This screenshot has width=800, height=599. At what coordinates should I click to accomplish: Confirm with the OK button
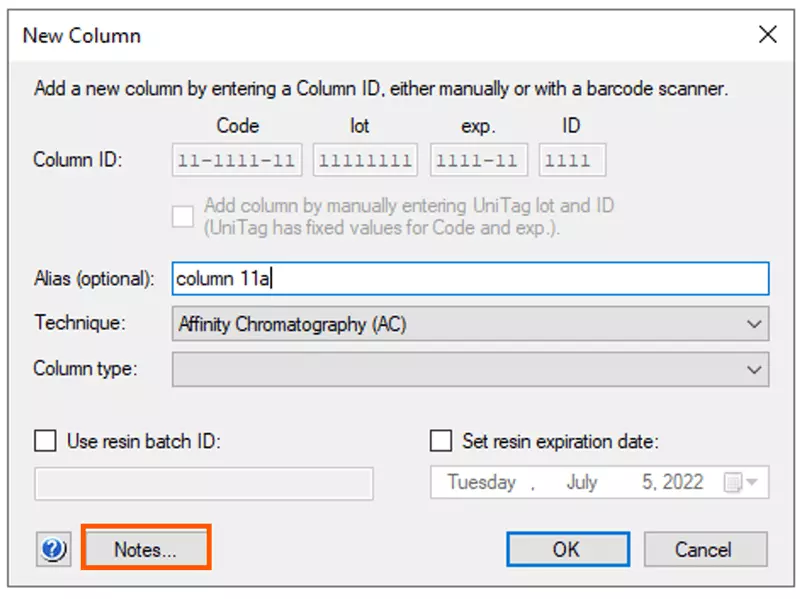pos(567,549)
